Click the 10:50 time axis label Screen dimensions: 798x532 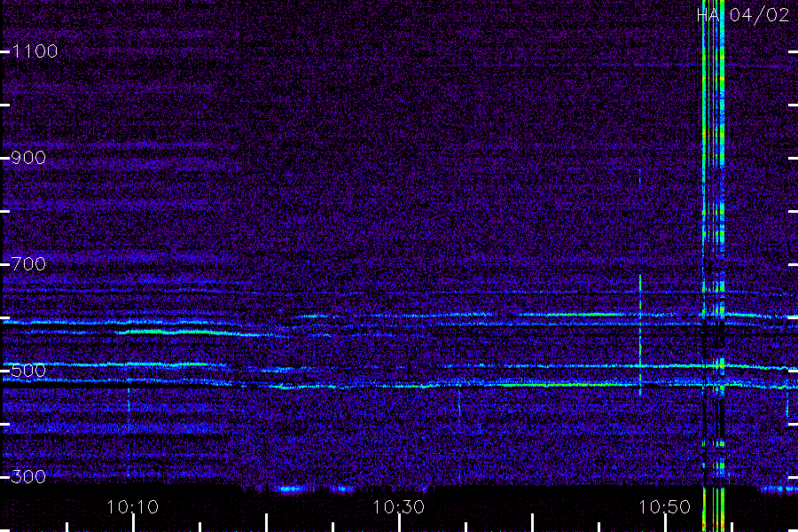point(665,507)
